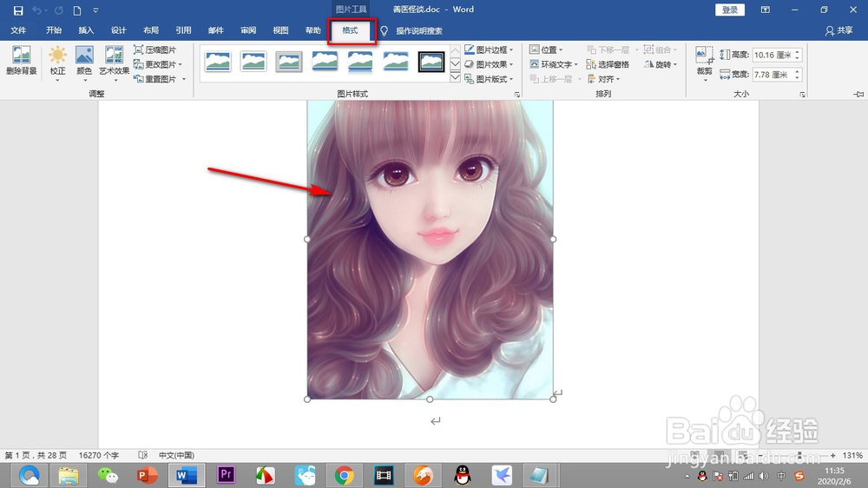Open 图片版式 (Picture Layout) dropdown

click(489, 79)
